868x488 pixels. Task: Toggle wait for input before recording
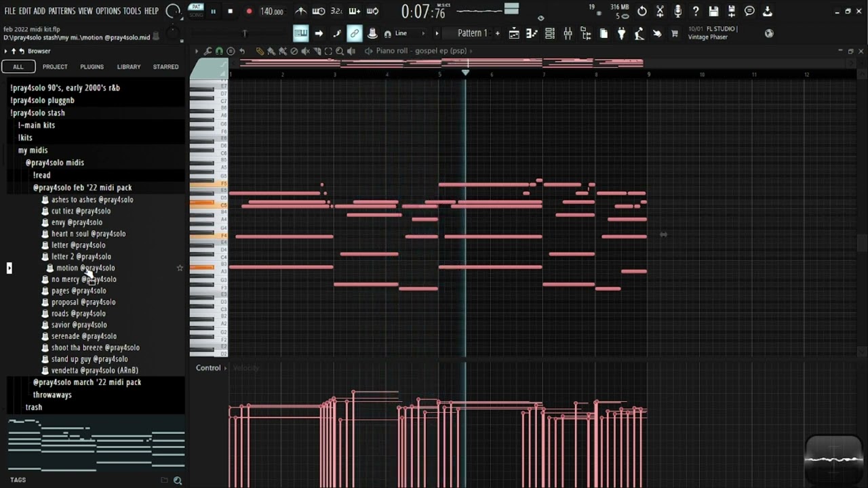pyautogui.click(x=319, y=12)
